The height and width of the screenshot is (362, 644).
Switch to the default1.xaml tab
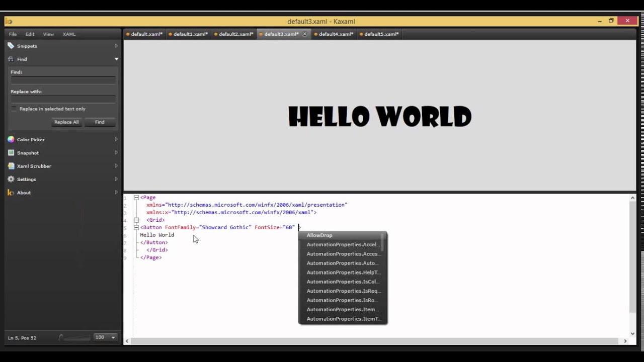188,34
